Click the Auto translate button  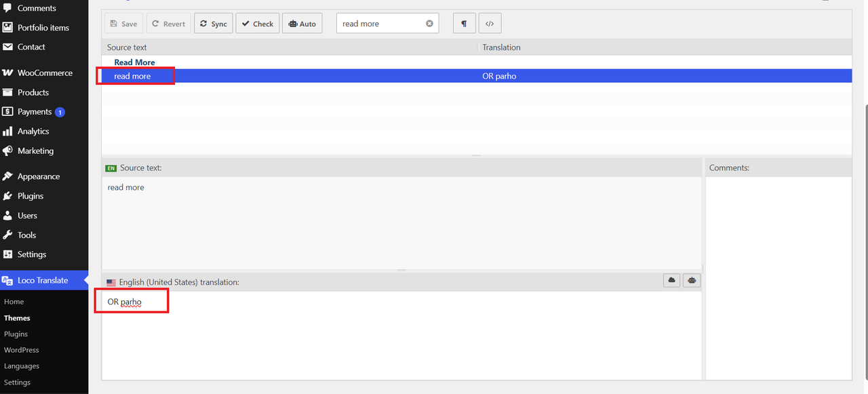click(x=302, y=24)
